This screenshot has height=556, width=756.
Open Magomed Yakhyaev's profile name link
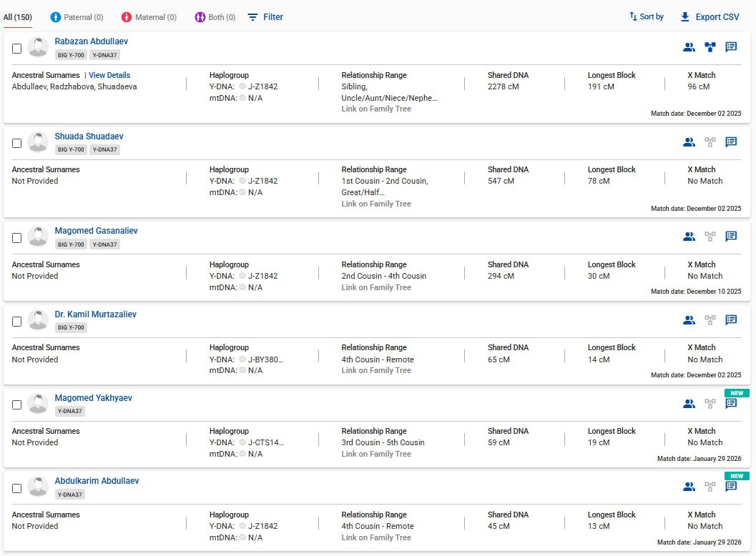[x=93, y=398]
